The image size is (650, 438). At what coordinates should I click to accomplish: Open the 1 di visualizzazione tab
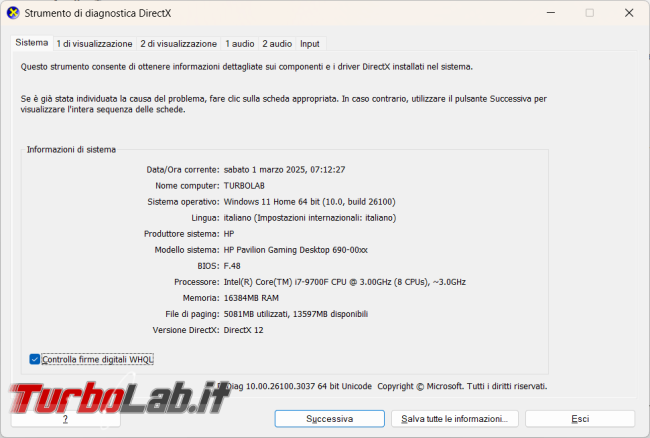point(95,44)
